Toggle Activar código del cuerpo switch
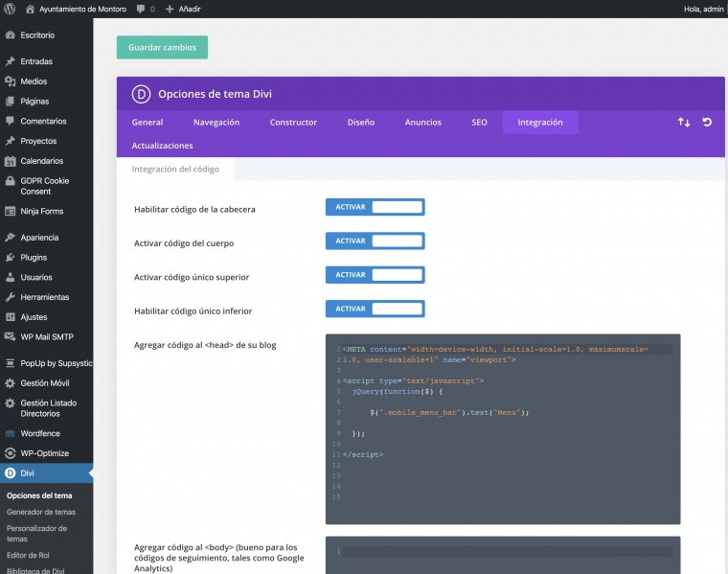Screen dimensions: 728x574 click(x=375, y=241)
